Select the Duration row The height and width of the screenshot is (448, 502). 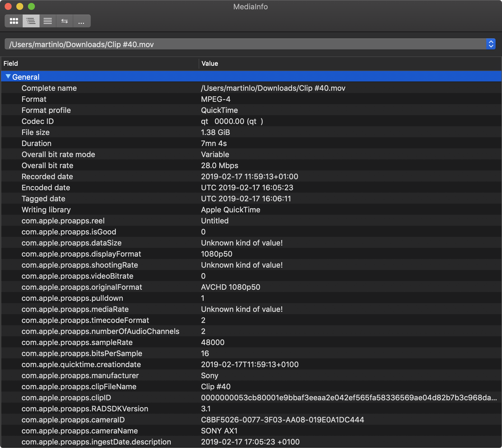(251, 143)
